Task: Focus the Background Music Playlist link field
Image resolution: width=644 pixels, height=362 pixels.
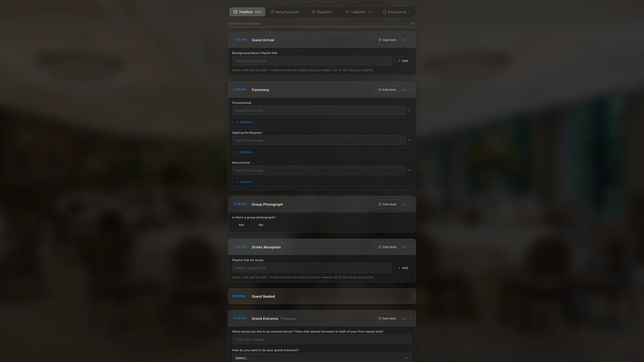Action: (x=312, y=61)
